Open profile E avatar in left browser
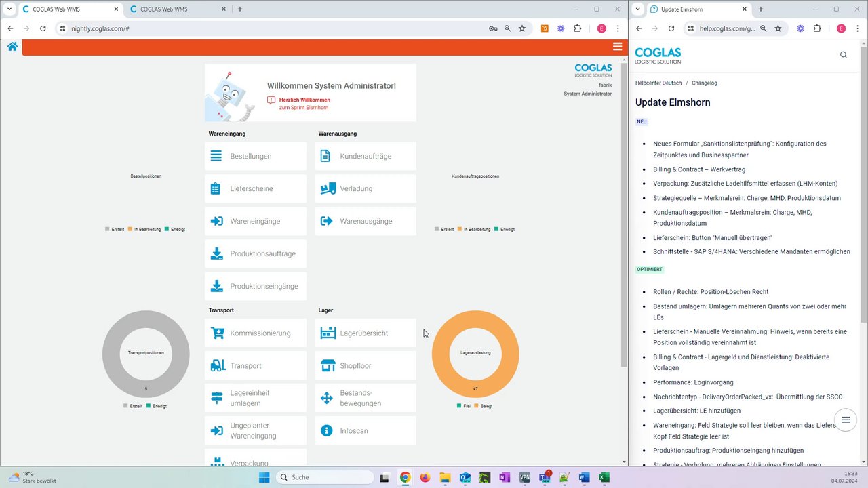The height and width of the screenshot is (488, 868). 601,28
